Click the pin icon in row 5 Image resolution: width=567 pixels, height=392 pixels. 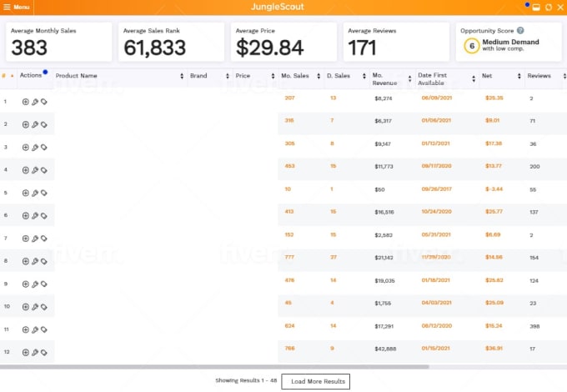click(x=35, y=193)
